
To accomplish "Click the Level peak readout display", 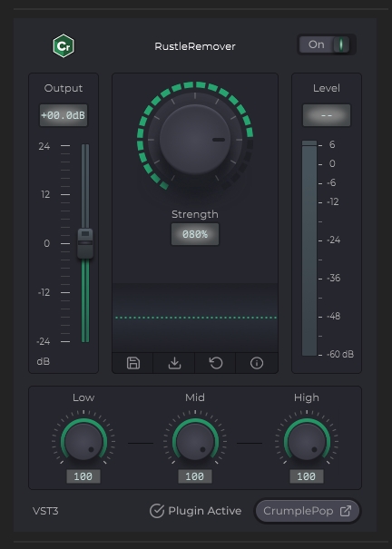I will [327, 115].
